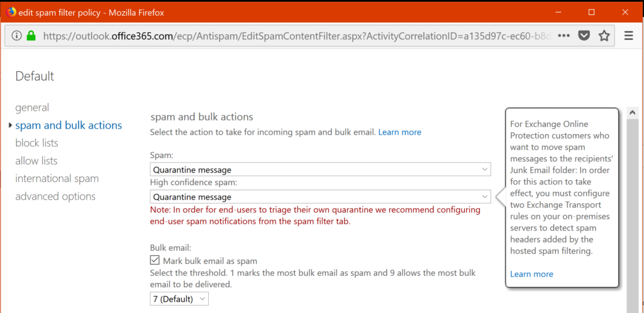Click Learn more link beside action description
Viewport: 644px width, 313px height.
[x=399, y=132]
